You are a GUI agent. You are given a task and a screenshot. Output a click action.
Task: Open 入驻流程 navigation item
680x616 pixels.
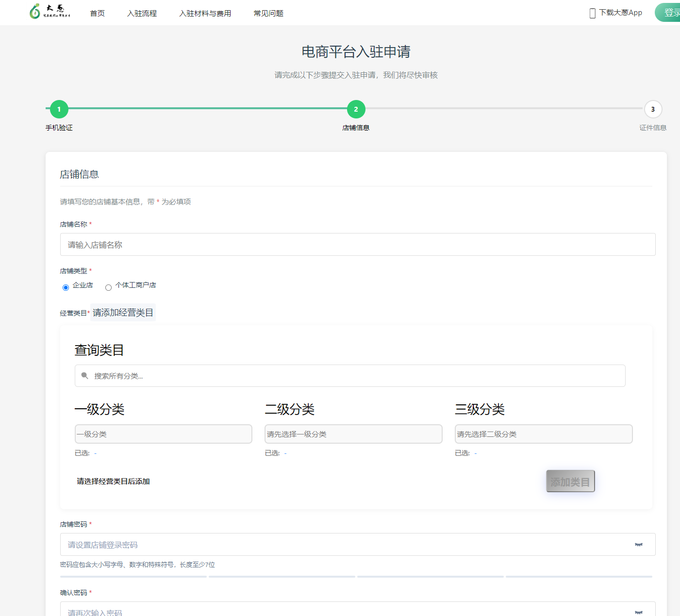click(142, 14)
